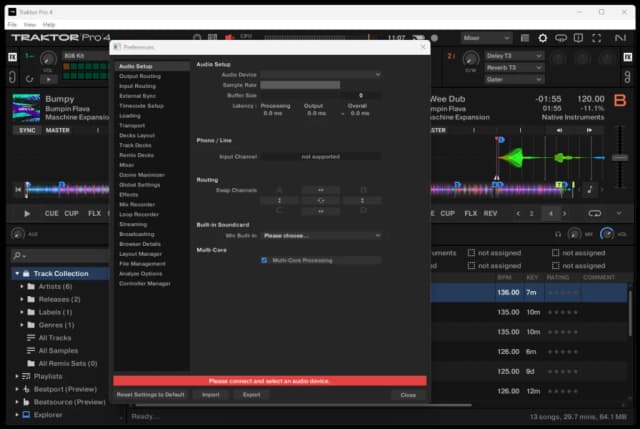Image resolution: width=640 pixels, height=429 pixels.
Task: Open the Win Built-In 'Please choose' dropdown
Action: [321, 236]
